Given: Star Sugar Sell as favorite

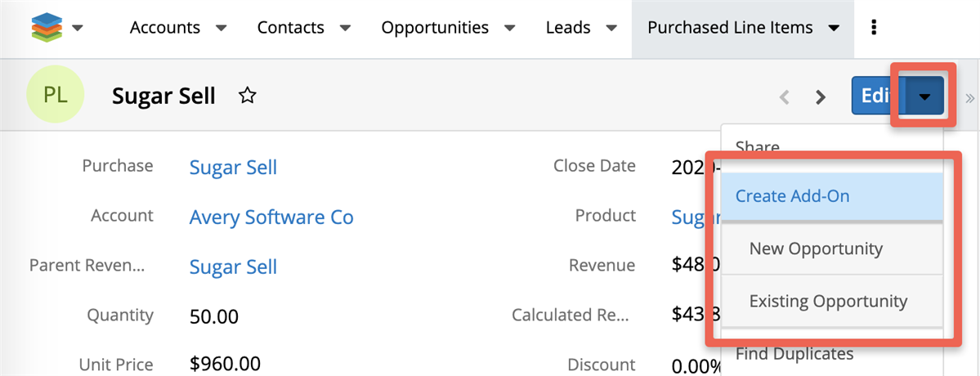Looking at the screenshot, I should tap(247, 96).
